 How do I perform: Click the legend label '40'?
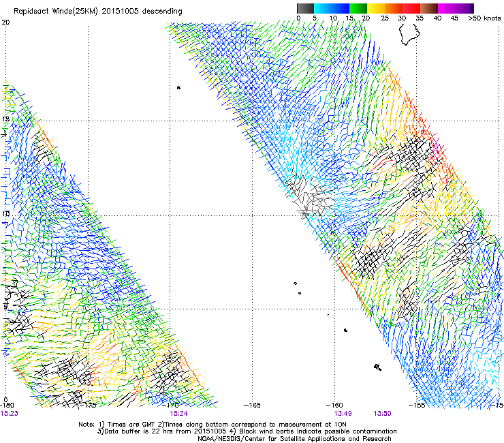437,18
